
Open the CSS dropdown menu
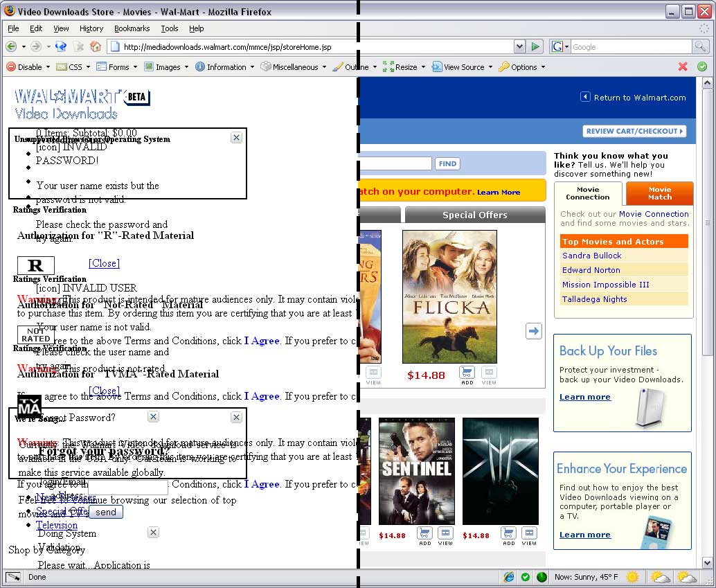pyautogui.click(x=73, y=66)
